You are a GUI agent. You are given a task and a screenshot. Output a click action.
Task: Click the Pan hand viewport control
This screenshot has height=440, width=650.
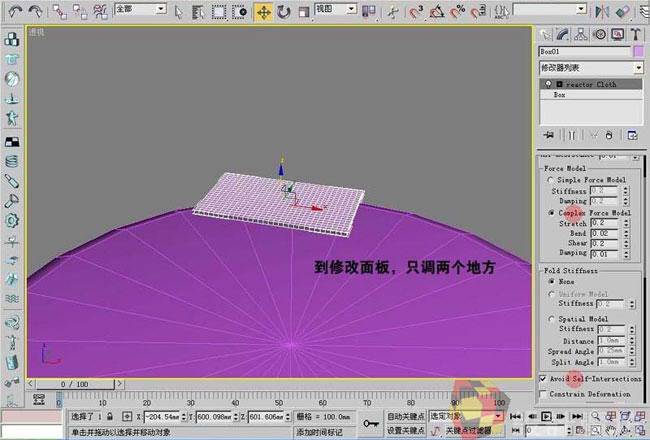(610, 430)
